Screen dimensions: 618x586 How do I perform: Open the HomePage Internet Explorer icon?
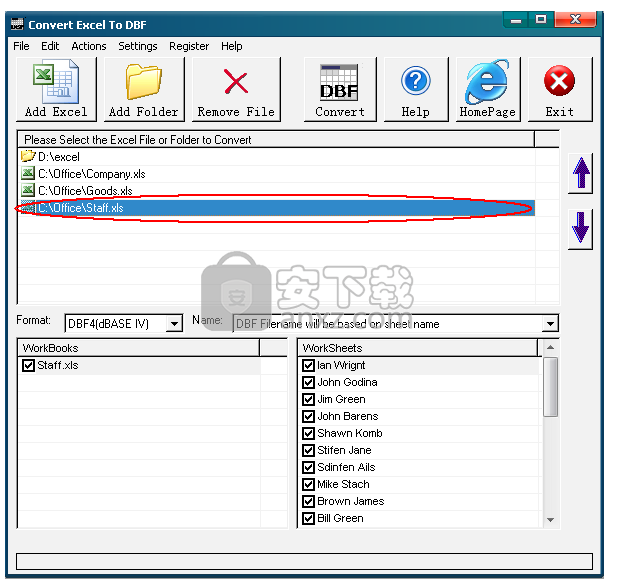tap(488, 82)
